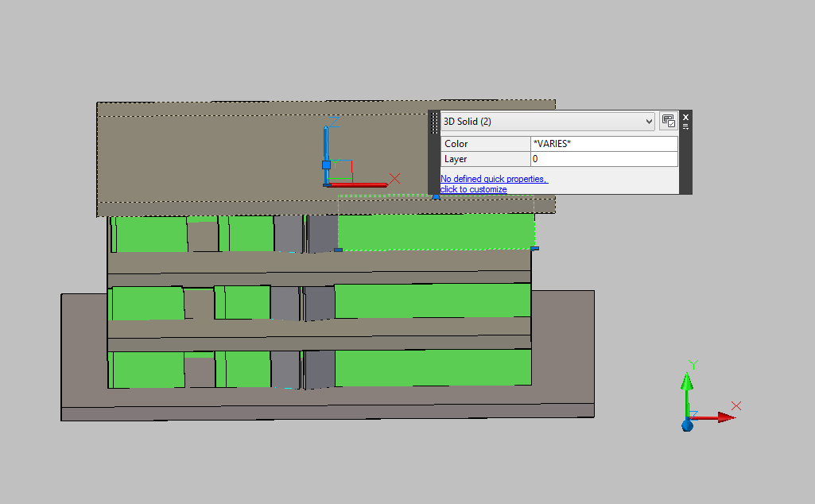815x504 pixels.
Task: Click the red X axis arrow of UCS icon
Action: click(x=720, y=417)
